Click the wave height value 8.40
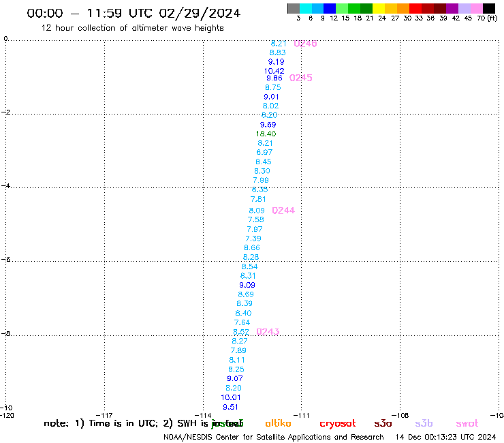 click(243, 313)
